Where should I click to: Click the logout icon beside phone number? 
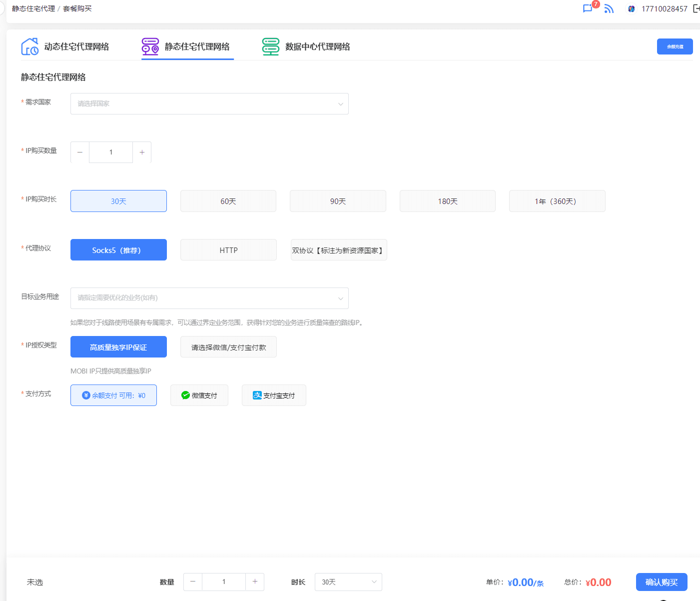pos(696,8)
